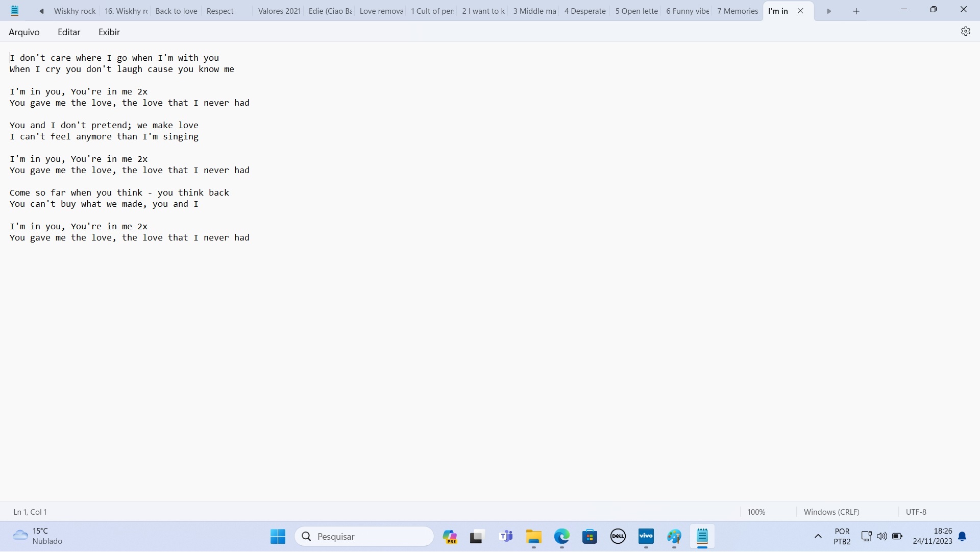Check battery status icon in tray
The width and height of the screenshot is (980, 552).
(897, 537)
